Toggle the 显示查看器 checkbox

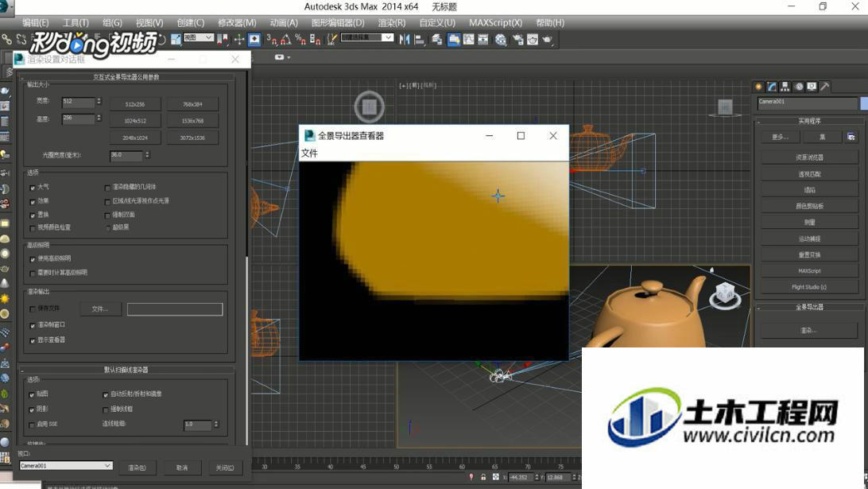click(x=32, y=340)
